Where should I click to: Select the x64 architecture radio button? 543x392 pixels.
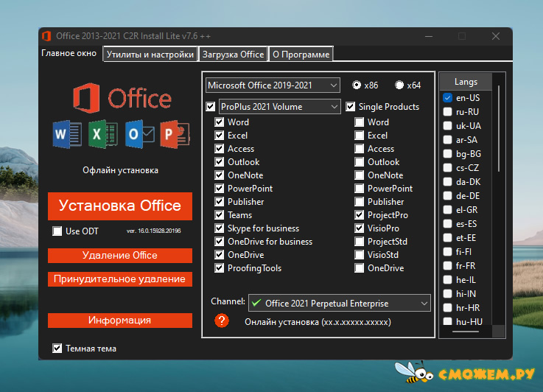tap(399, 85)
